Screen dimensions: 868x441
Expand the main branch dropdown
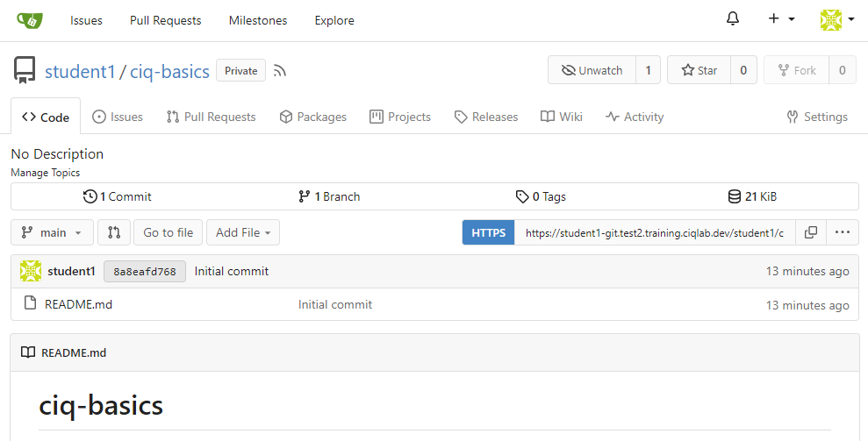point(52,232)
